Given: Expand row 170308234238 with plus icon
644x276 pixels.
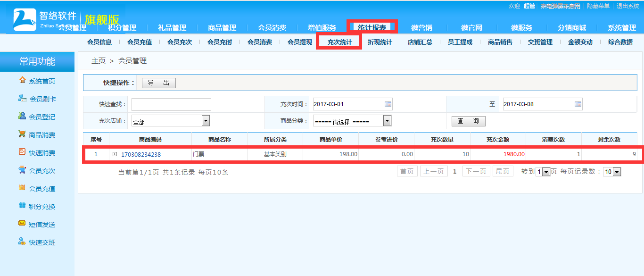Looking at the screenshot, I should 115,154.
